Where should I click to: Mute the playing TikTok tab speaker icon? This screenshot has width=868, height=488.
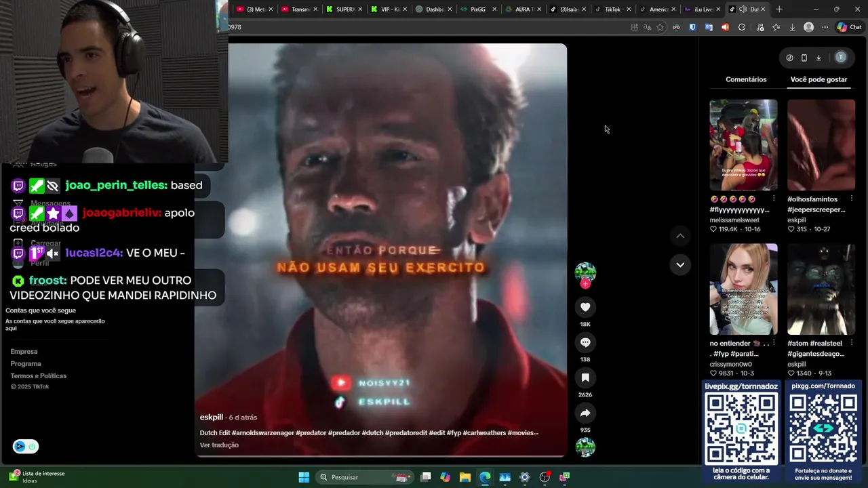click(x=743, y=9)
